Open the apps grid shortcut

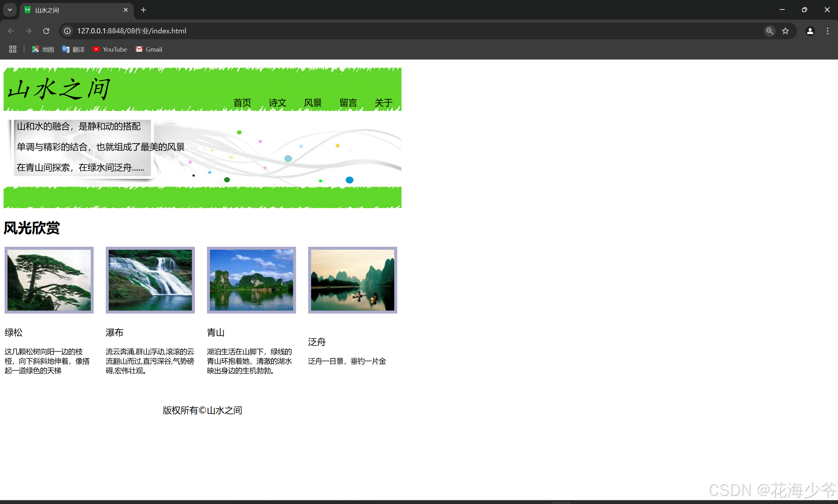pos(12,49)
